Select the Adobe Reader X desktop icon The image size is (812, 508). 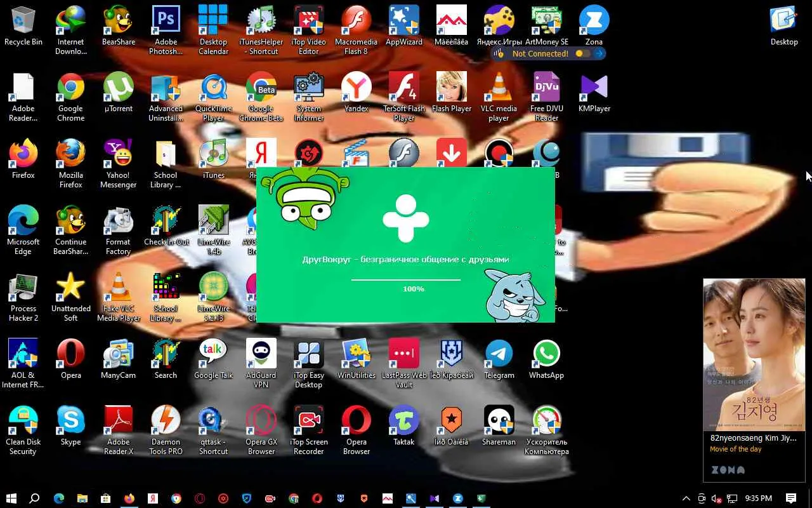118,431
